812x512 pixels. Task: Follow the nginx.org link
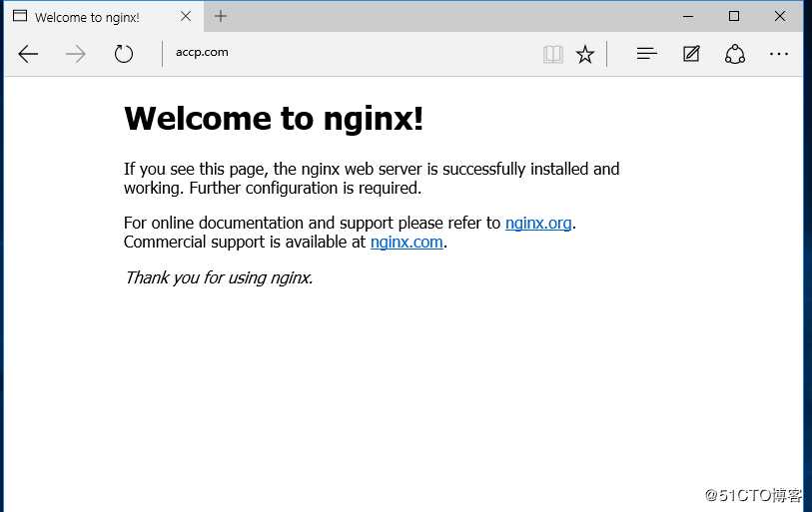(x=538, y=224)
